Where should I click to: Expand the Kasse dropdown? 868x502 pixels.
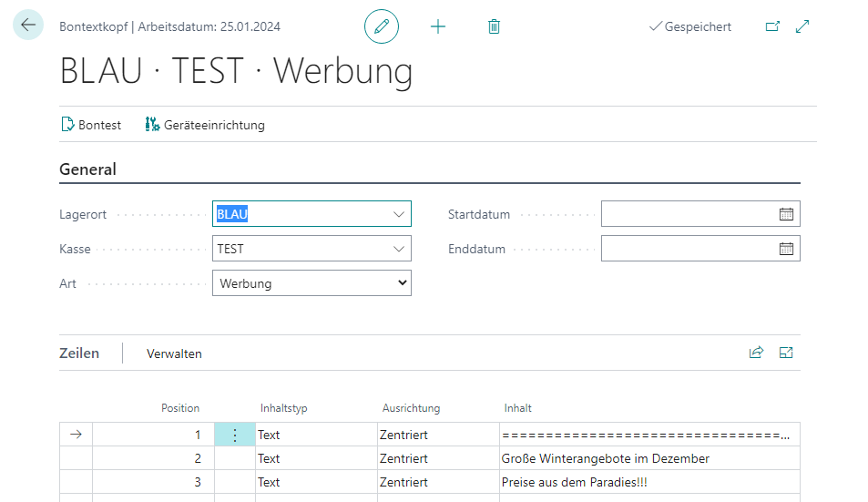[398, 249]
